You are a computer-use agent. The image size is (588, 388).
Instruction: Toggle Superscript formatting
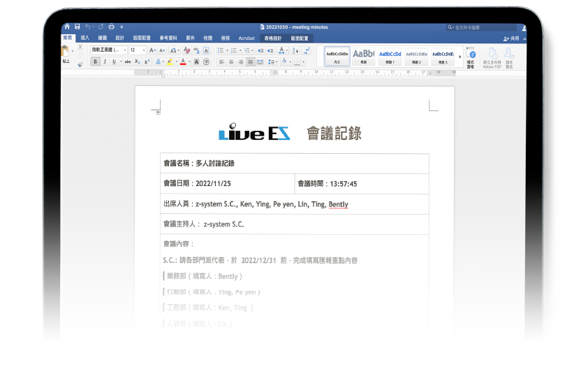(147, 62)
